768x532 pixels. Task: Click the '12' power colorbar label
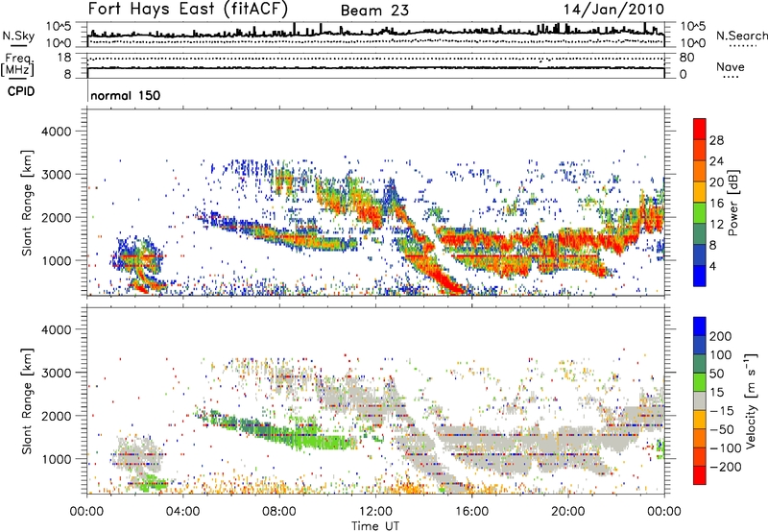click(x=716, y=225)
